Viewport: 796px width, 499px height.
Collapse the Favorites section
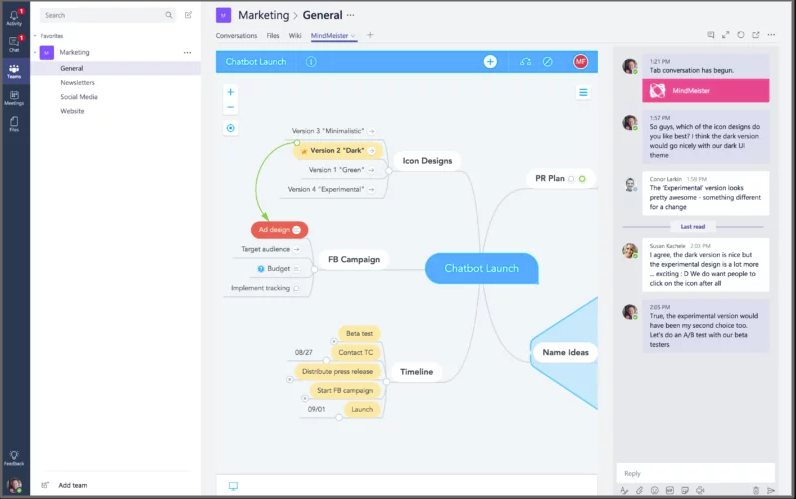point(36,35)
